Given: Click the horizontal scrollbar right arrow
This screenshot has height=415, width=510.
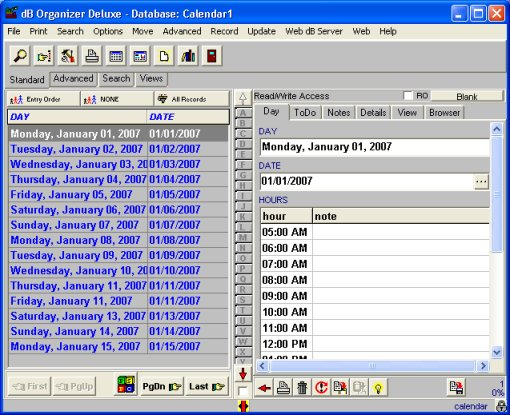Looking at the screenshot, I should coord(483,366).
